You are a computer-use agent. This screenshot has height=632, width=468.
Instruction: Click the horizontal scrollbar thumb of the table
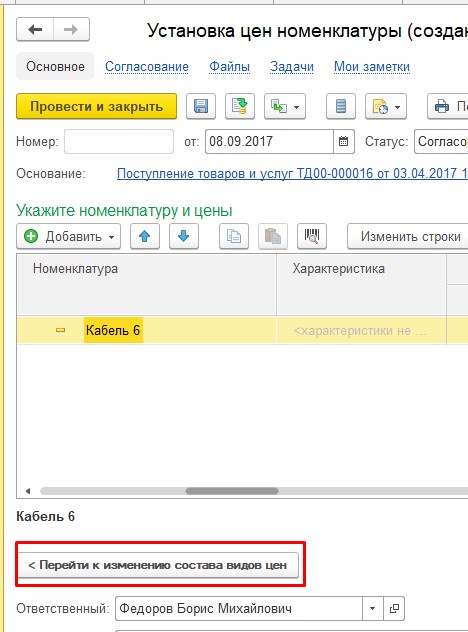pos(232,491)
